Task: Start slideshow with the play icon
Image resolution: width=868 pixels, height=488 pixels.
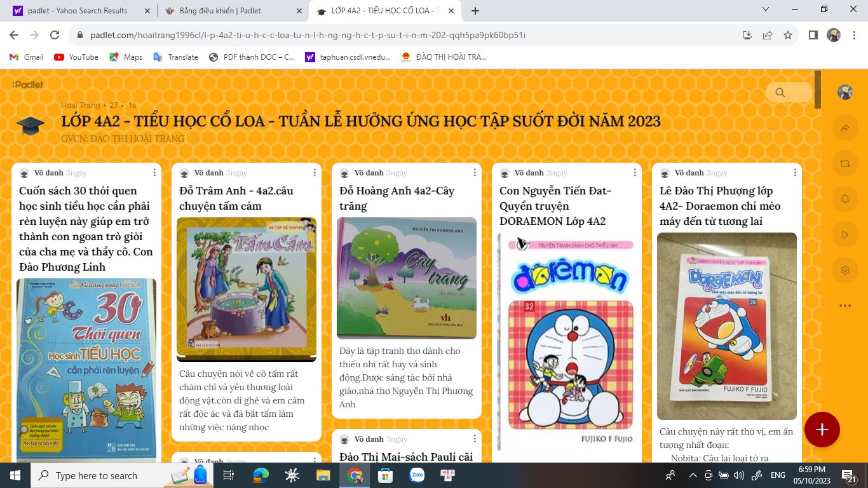Action: [x=844, y=234]
